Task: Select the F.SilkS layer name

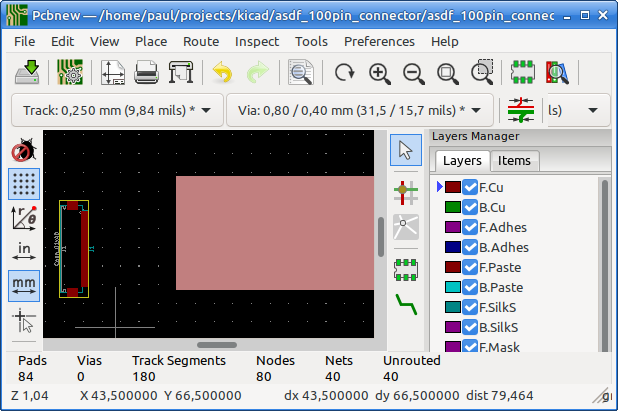Action: 497,307
